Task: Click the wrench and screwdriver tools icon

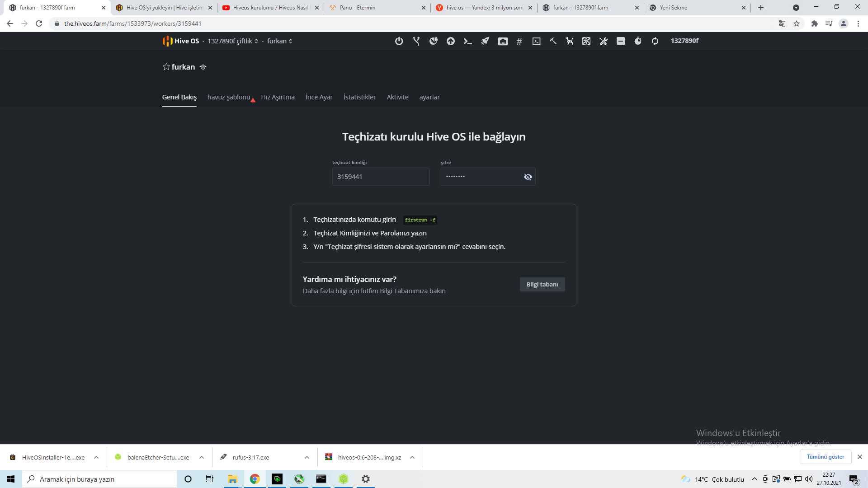Action: pyautogui.click(x=604, y=41)
